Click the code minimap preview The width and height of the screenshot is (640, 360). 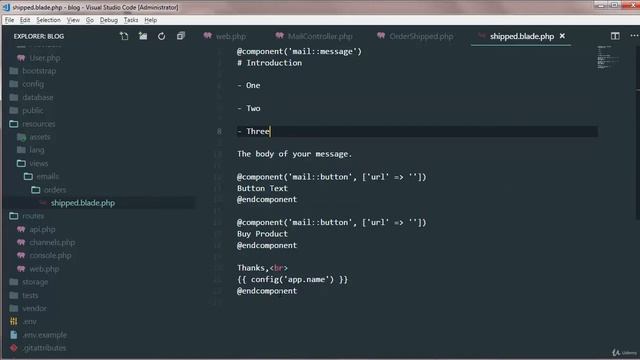(608, 57)
